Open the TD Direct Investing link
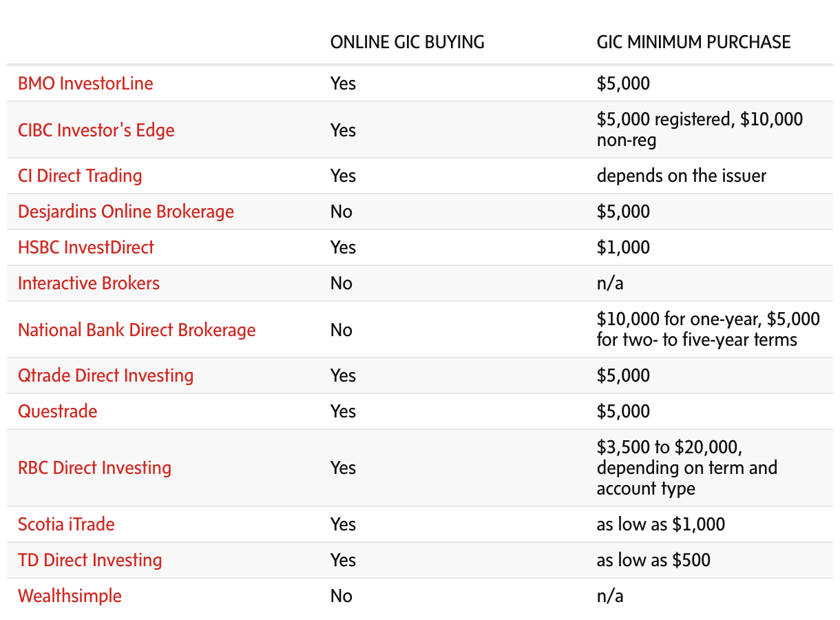The image size is (840, 620). point(90,560)
